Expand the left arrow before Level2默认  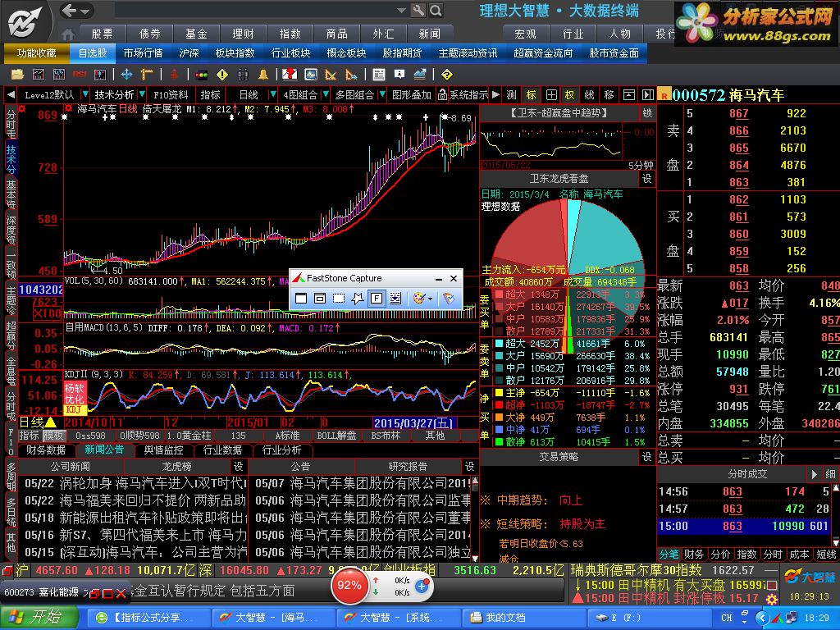pos(10,95)
